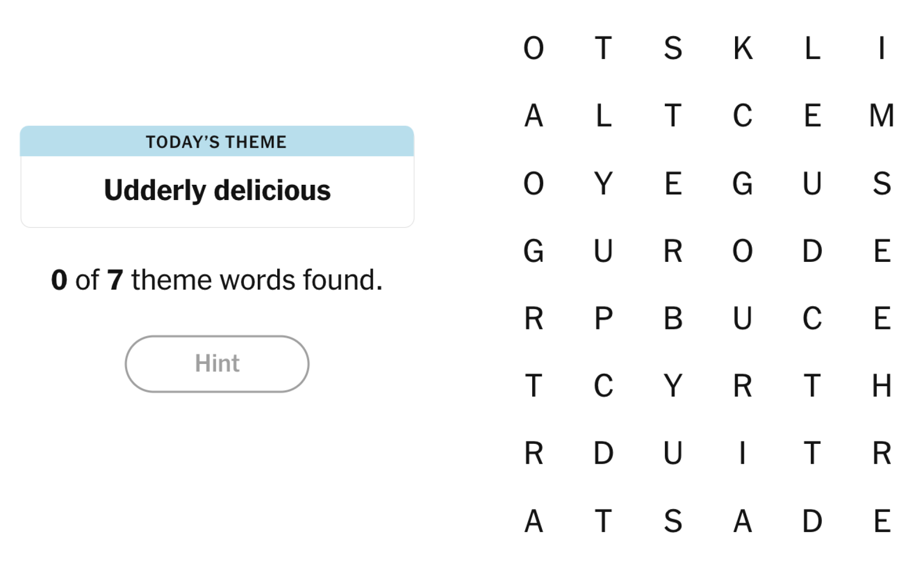Tap the letter B in the grid
This screenshot has height=564, width=924.
click(x=673, y=318)
